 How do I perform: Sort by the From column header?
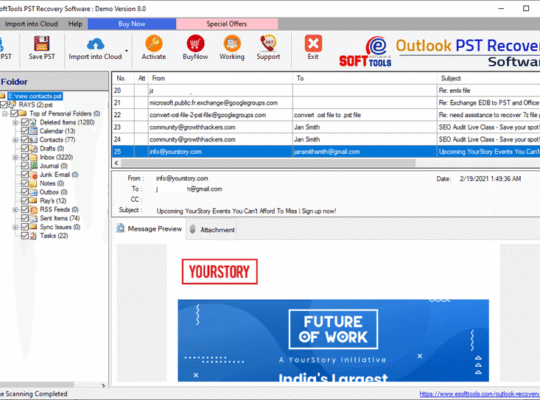point(220,78)
